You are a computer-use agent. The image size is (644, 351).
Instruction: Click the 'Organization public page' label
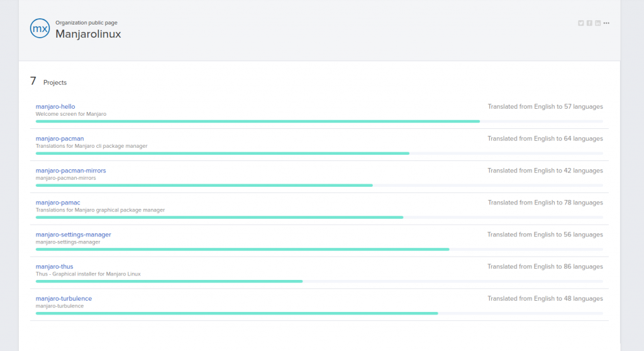(86, 23)
